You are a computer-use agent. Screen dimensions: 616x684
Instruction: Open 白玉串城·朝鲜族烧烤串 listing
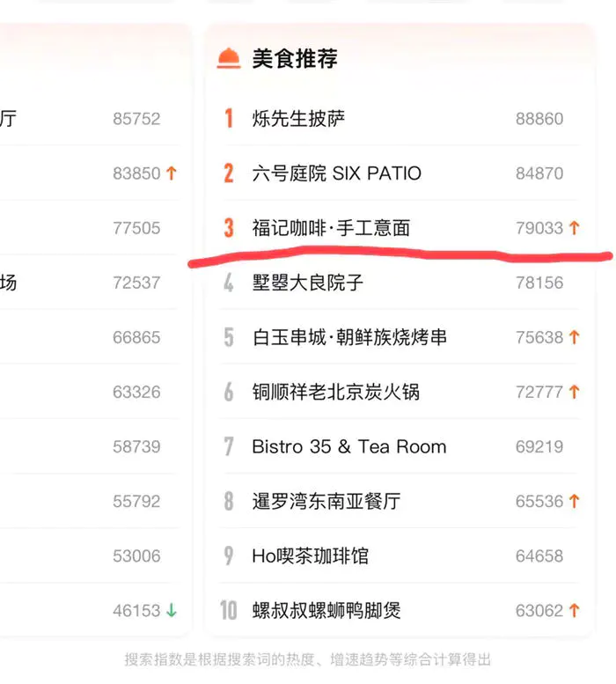349,337
